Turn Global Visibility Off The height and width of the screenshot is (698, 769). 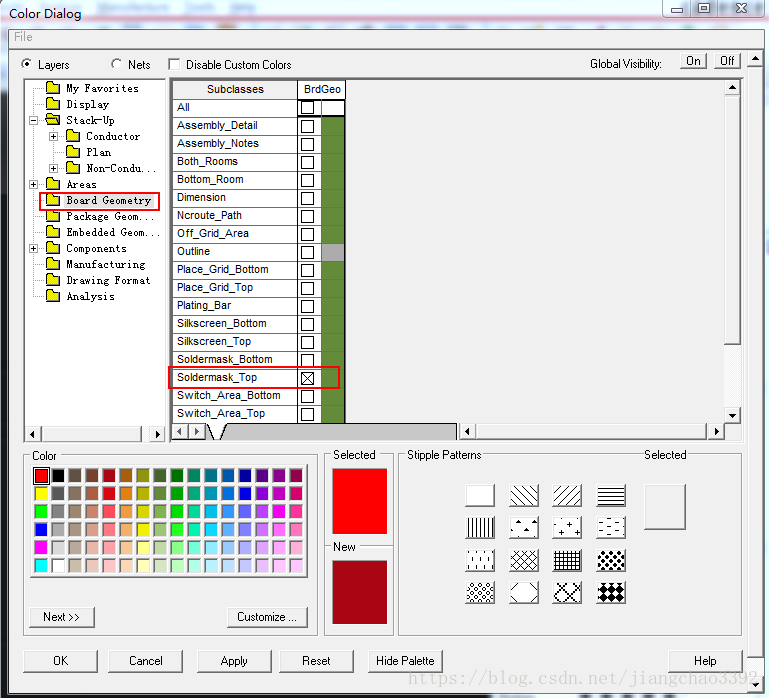(727, 61)
